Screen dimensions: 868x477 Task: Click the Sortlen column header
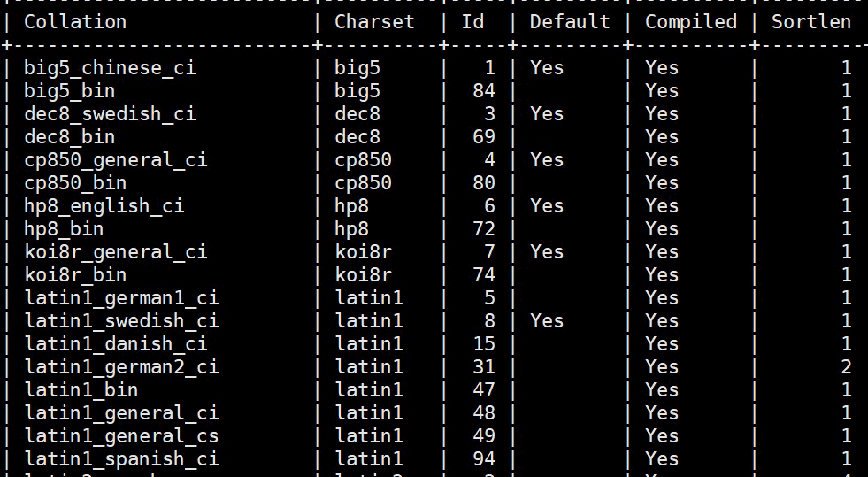coord(810,21)
